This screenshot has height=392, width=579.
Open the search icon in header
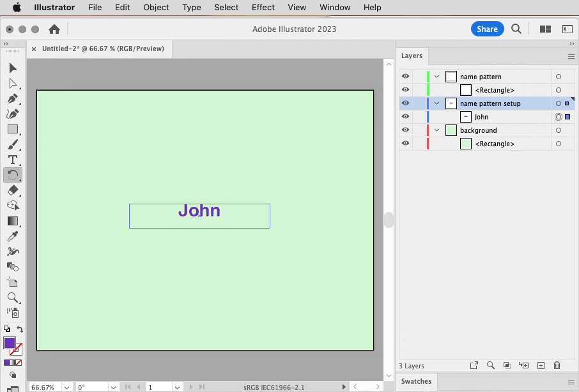[x=516, y=29]
